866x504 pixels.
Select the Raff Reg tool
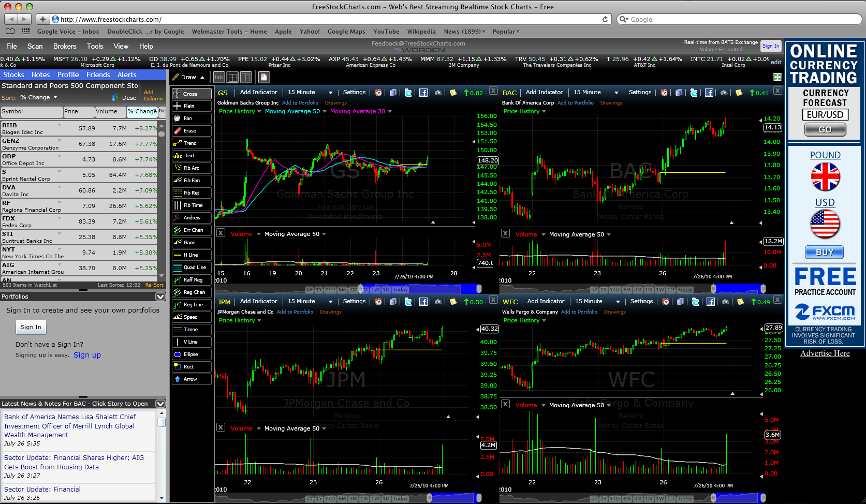[x=192, y=280]
